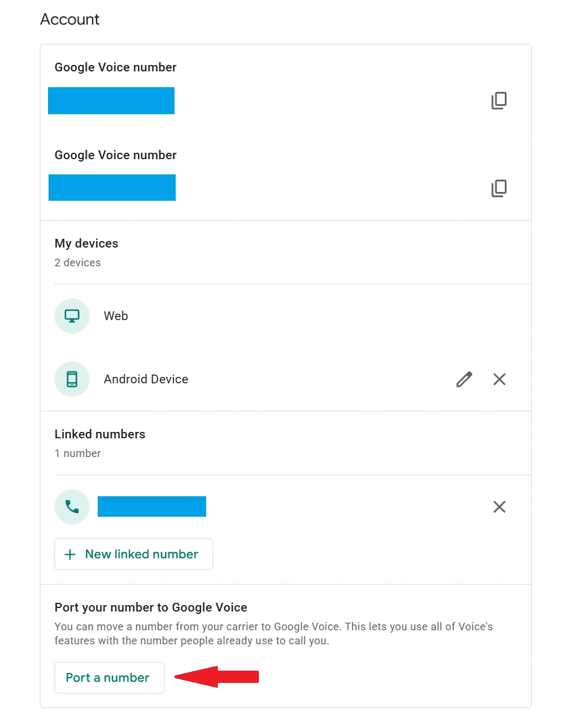Click the Android Device label

(x=146, y=379)
